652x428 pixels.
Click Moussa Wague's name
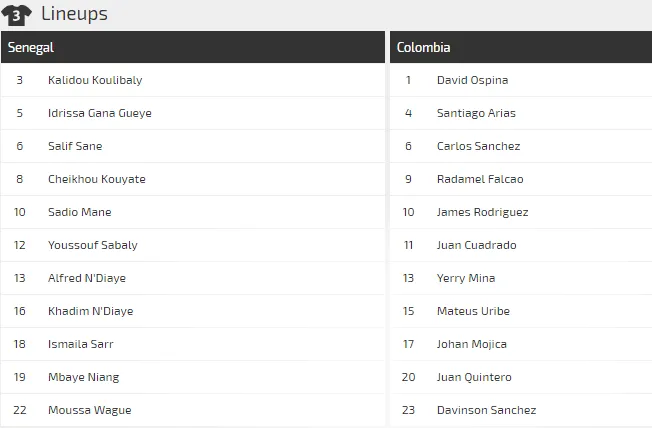coord(89,410)
